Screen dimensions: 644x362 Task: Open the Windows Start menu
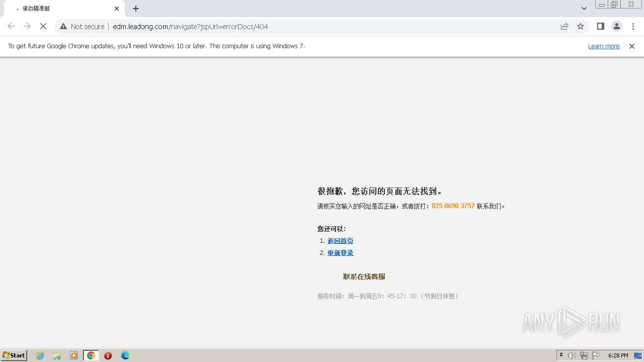(x=14, y=355)
